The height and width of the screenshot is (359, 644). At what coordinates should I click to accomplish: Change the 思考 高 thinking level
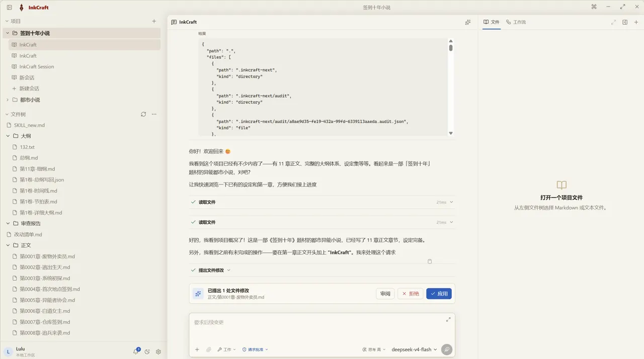tap(374, 349)
